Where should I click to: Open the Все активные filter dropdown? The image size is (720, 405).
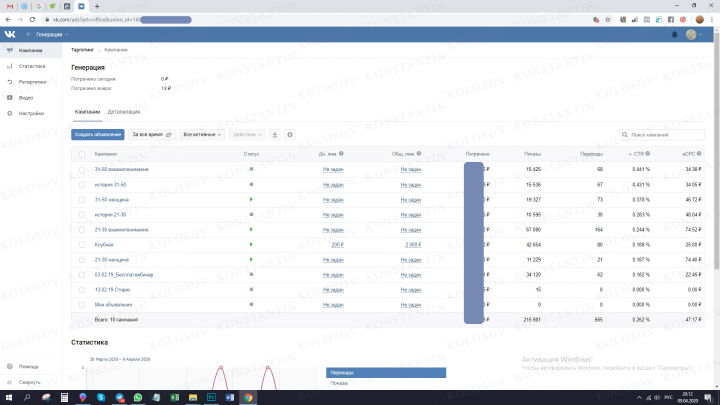pyautogui.click(x=202, y=135)
